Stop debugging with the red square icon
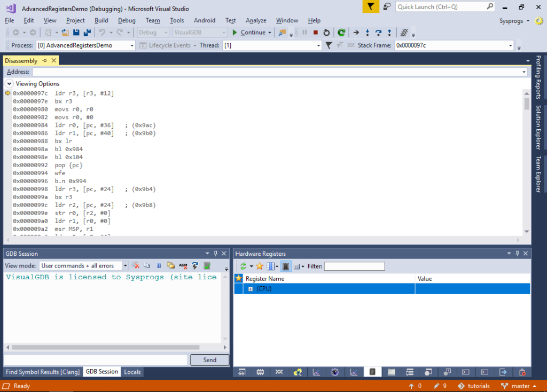The image size is (547, 392). [315, 33]
